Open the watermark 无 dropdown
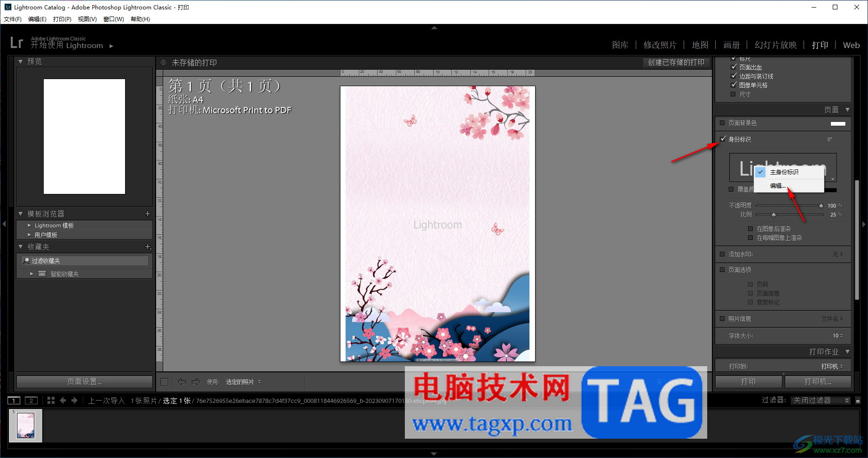Screen dimensions: 868x458 (x=837, y=254)
